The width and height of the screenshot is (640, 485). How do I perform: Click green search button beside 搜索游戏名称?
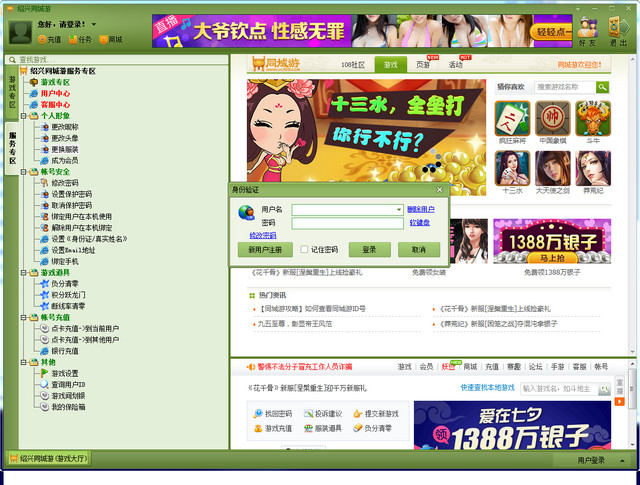click(x=602, y=87)
